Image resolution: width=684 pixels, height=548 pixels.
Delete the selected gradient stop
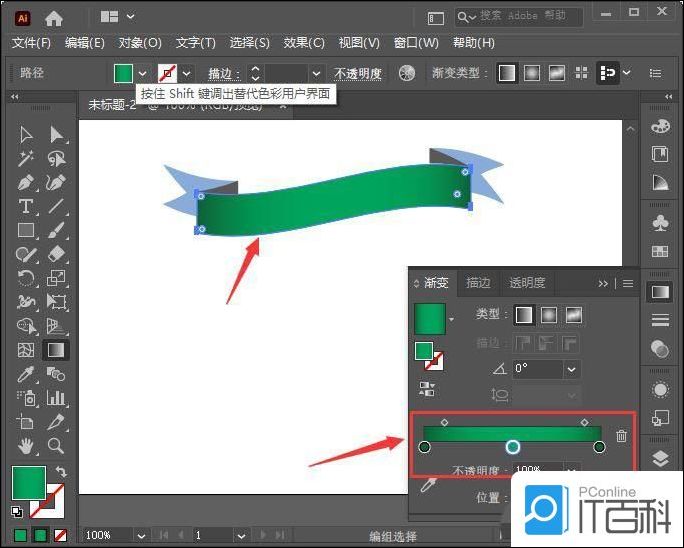pyautogui.click(x=622, y=435)
